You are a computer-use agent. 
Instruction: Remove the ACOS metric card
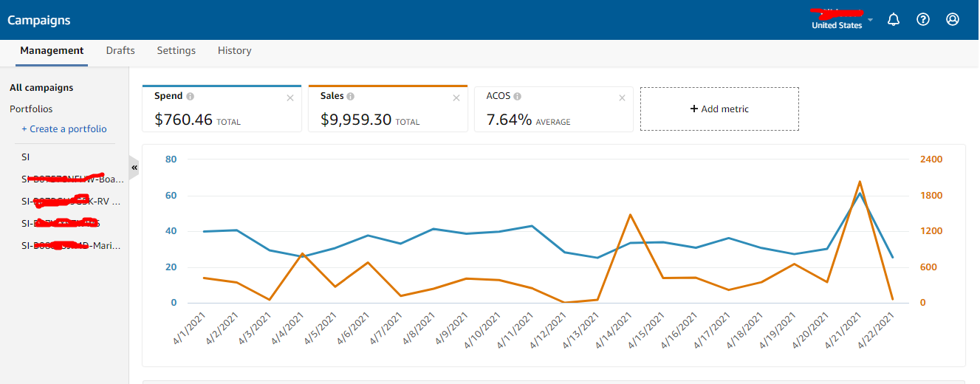622,97
